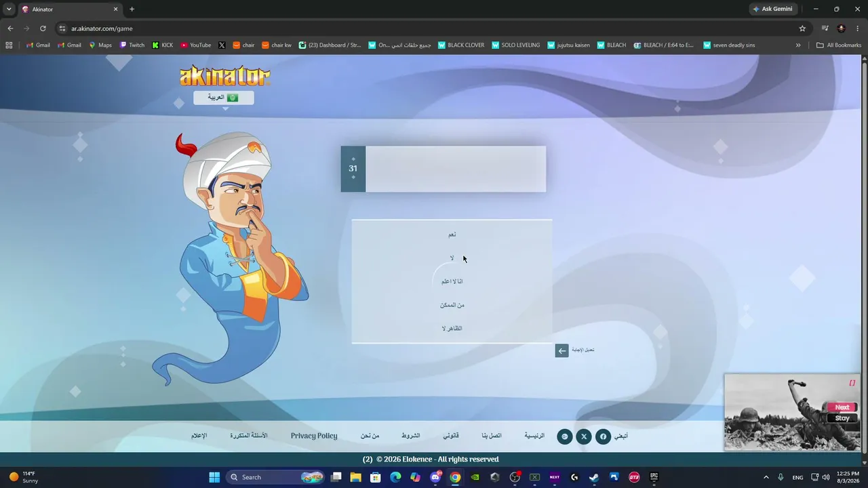Screen dimensions: 868x488
Task: Click the Akinator logo
Action: point(224,76)
